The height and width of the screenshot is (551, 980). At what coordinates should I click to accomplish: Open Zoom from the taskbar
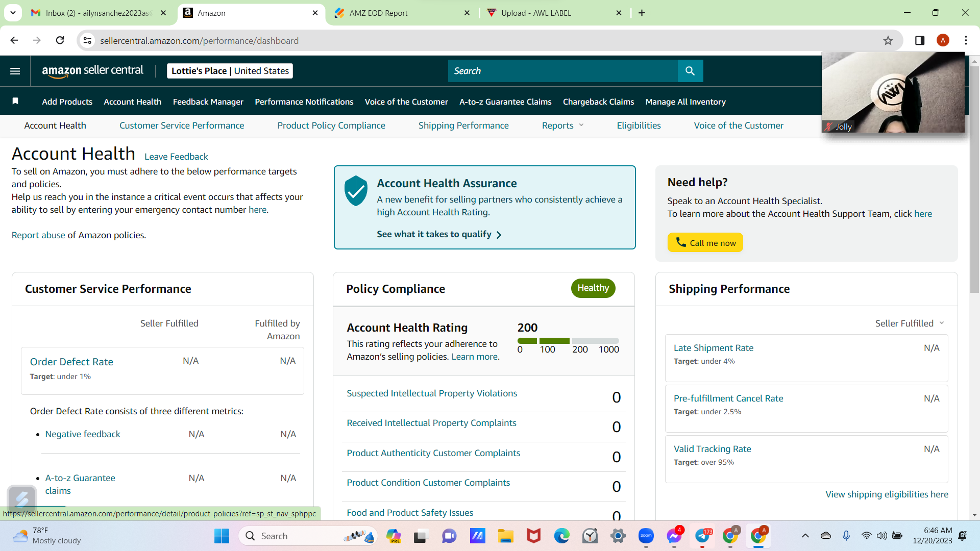(x=646, y=536)
